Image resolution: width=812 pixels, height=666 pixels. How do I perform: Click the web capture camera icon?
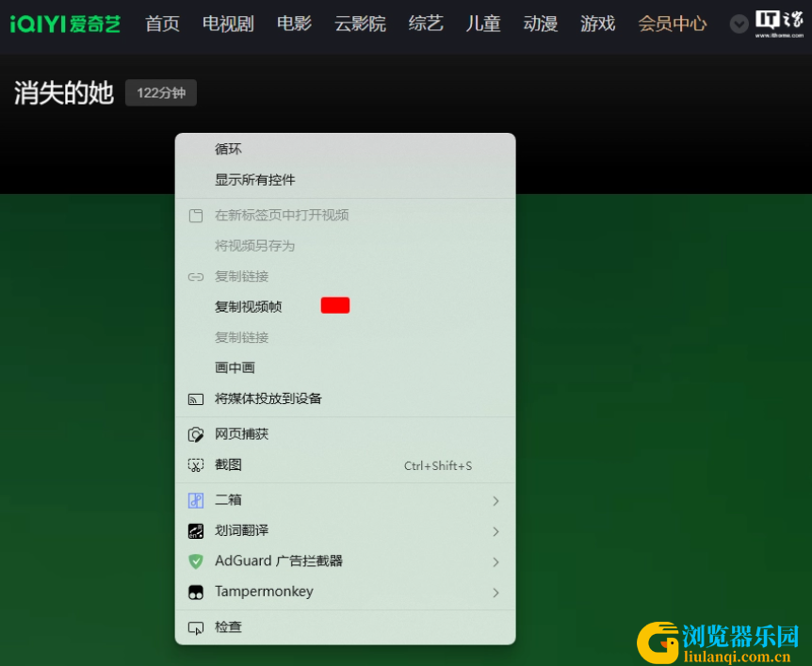pos(196,434)
